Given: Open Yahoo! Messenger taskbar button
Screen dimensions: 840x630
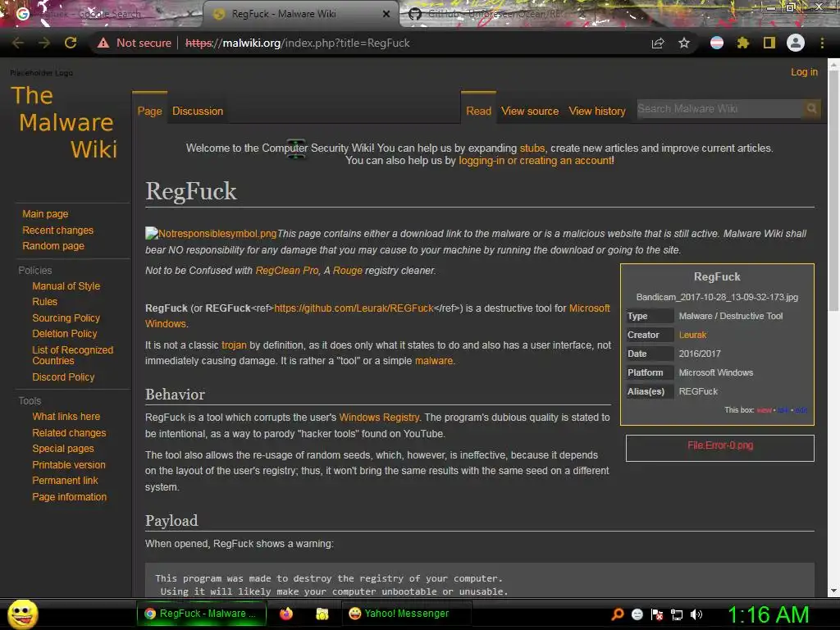Looking at the screenshot, I should tap(407, 614).
